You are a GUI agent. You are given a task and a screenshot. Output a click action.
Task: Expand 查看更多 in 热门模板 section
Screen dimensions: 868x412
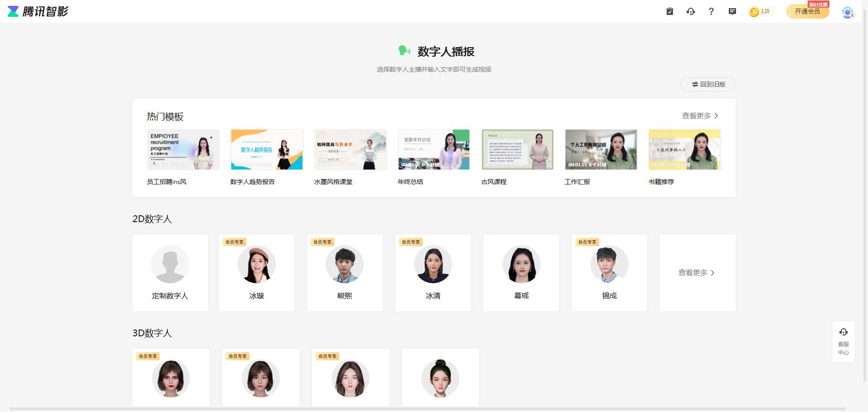(x=700, y=116)
